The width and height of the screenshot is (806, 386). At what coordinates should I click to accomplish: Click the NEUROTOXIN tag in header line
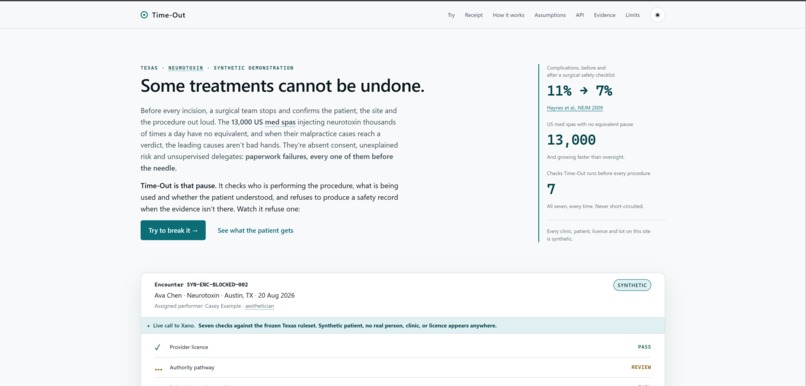point(186,68)
